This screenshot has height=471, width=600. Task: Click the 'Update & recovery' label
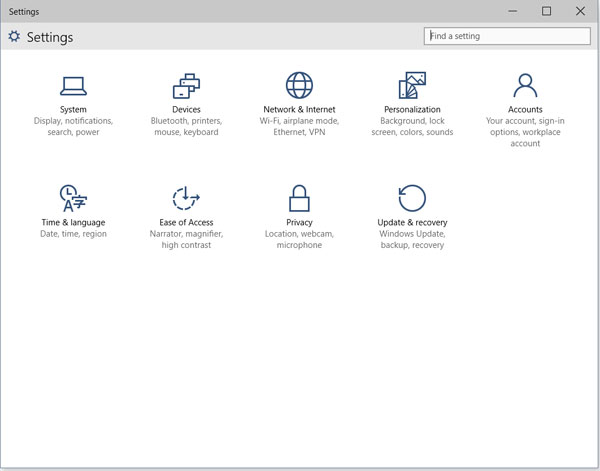pyautogui.click(x=412, y=222)
